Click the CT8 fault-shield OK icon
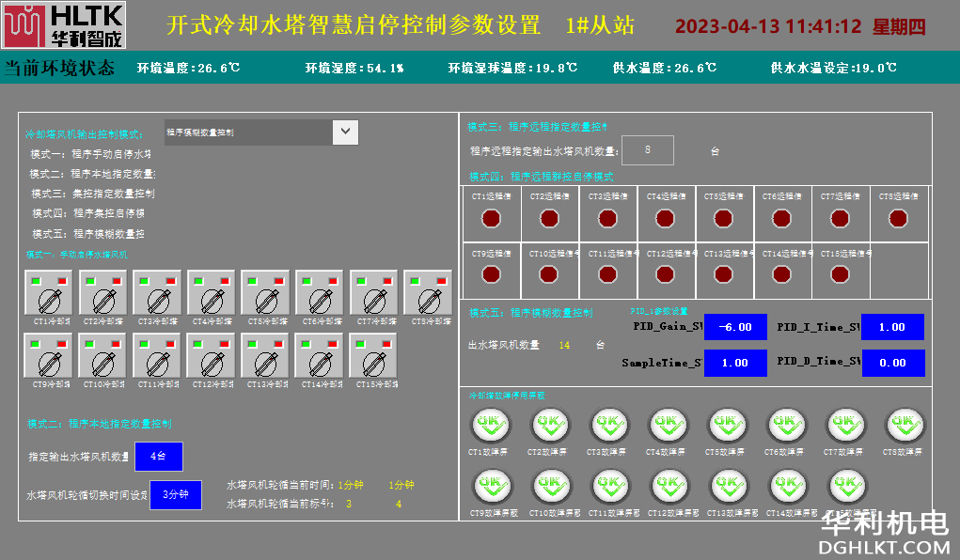The width and height of the screenshot is (960, 560). [x=904, y=426]
